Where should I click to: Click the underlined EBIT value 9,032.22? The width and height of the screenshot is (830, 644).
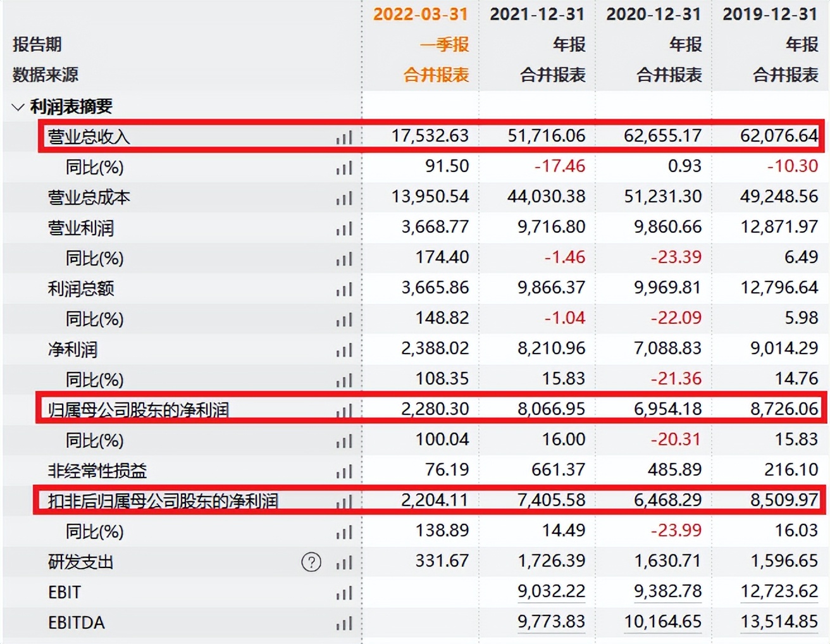[551, 591]
